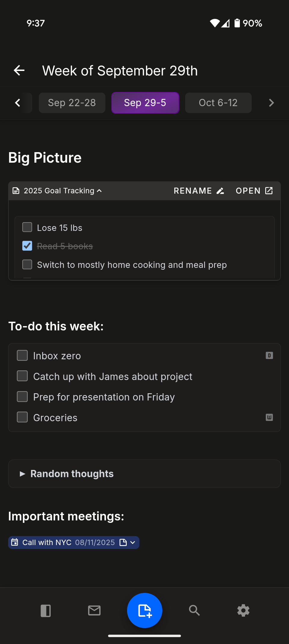
Task: Switch to the Sep 22-28 week tab
Action: [72, 103]
